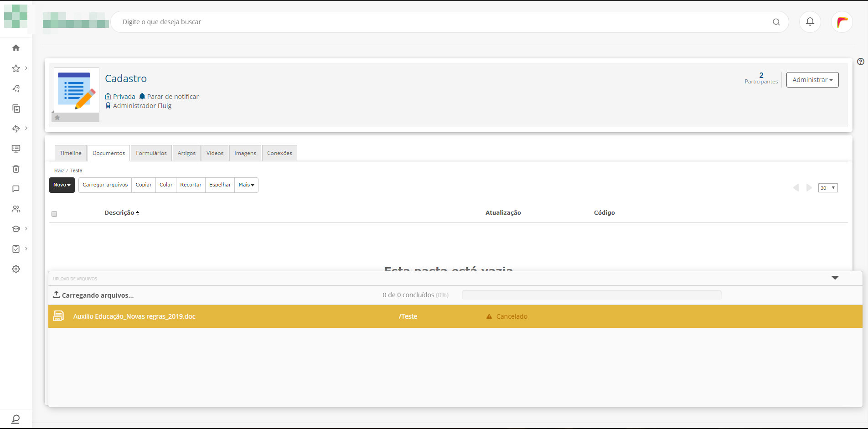Open the Mais dropdown menu
Image resolution: width=868 pixels, height=429 pixels.
[x=246, y=185]
